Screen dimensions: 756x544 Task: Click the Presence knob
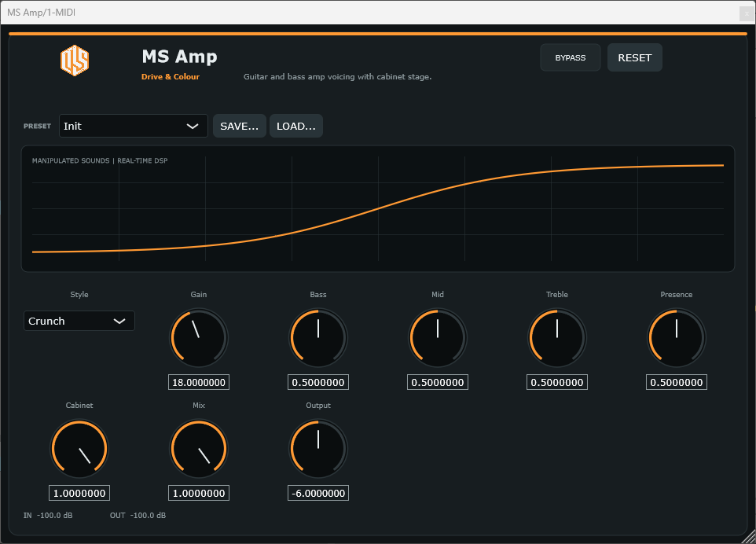(677, 337)
